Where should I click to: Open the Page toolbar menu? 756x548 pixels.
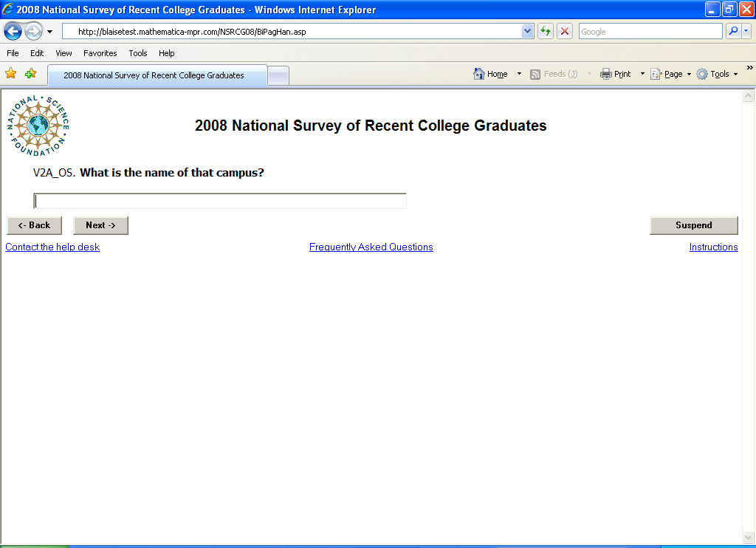670,74
